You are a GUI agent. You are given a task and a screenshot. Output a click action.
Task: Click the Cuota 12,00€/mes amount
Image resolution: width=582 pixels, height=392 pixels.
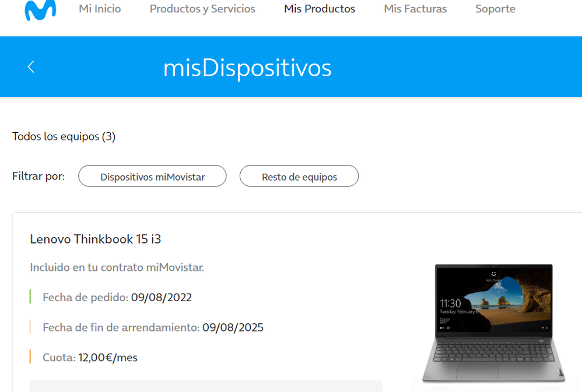pos(108,358)
